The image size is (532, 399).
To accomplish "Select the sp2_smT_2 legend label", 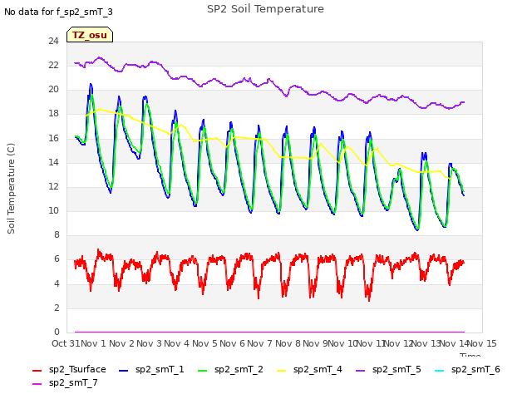I will 239,369.
